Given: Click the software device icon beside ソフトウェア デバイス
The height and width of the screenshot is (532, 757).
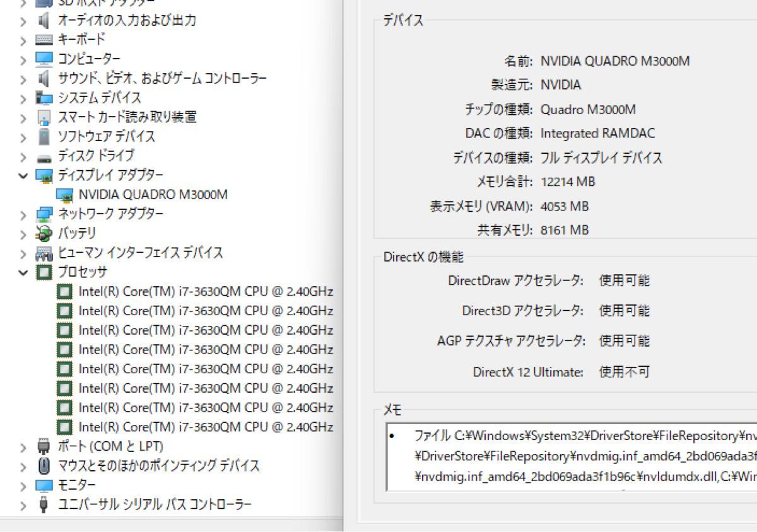Looking at the screenshot, I should pos(44,137).
